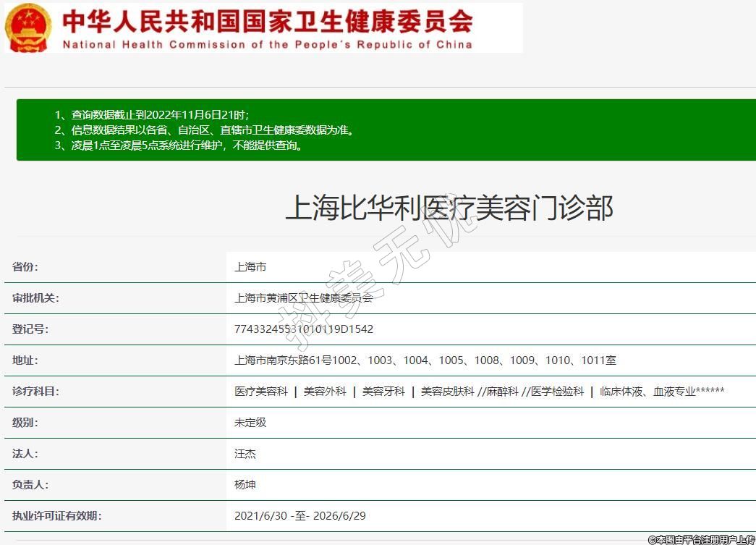Screen dimensions: 756x545
Task: Select the third notice line about system maintenance
Action: point(178,145)
